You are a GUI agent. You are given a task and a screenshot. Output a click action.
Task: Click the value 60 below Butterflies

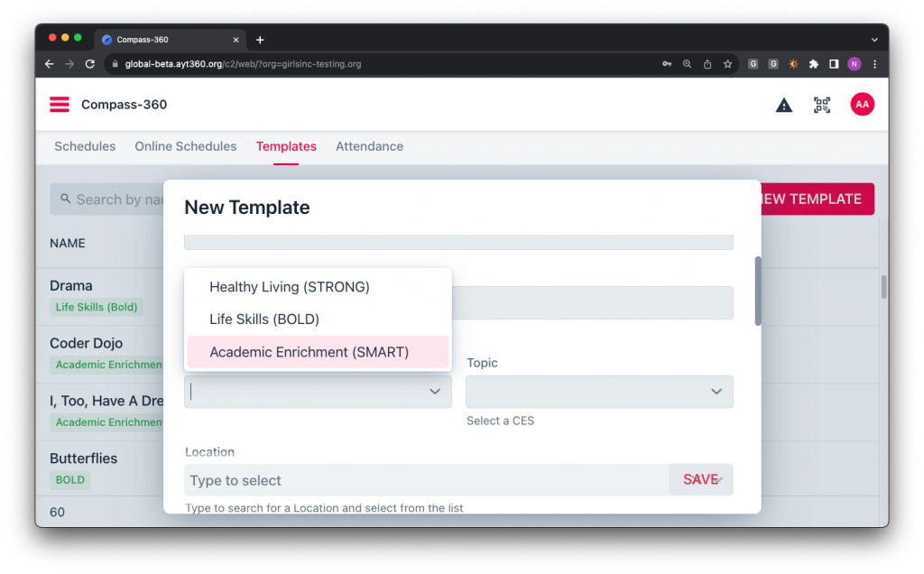pyautogui.click(x=57, y=512)
